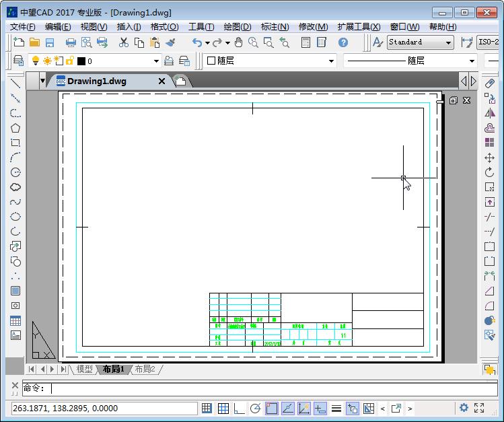Switch to the 模型 tab
This screenshot has width=504, height=422.
(x=84, y=370)
